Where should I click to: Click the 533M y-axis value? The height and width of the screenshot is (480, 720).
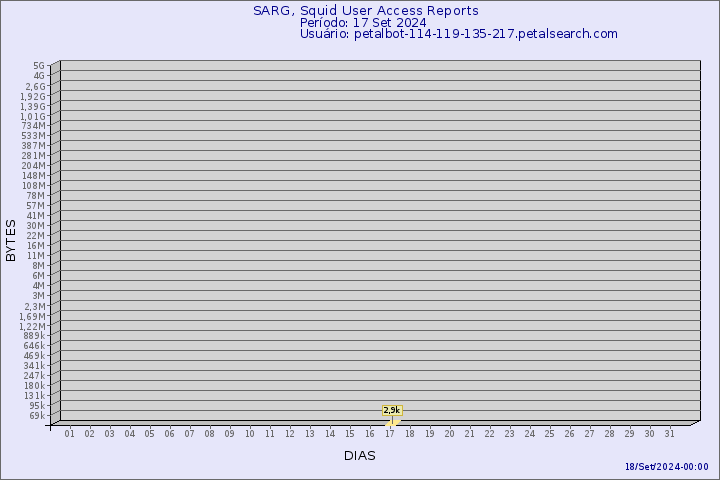(x=34, y=136)
